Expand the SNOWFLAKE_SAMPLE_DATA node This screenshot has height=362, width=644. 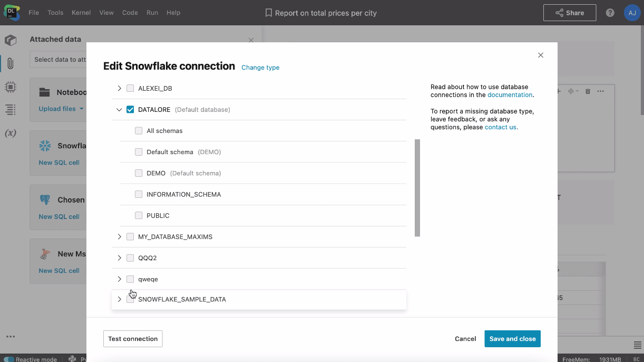tap(119, 299)
